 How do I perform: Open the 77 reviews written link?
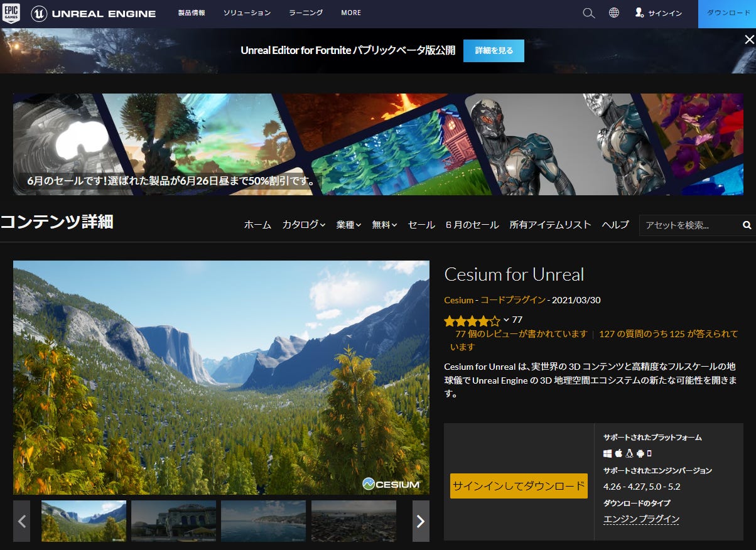point(521,334)
